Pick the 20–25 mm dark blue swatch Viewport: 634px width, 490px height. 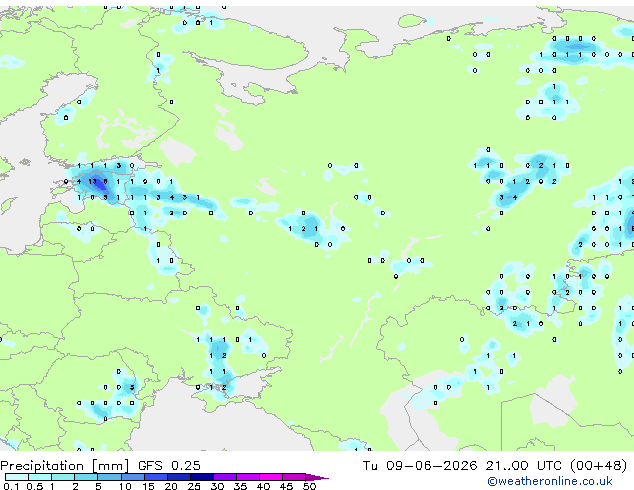coord(179,477)
